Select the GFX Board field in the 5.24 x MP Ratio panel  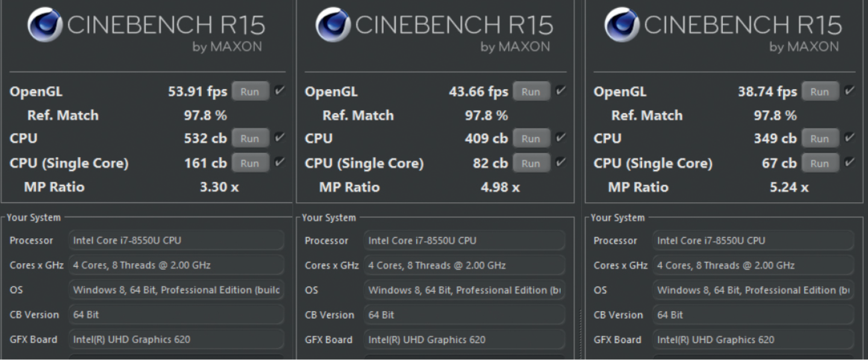(x=753, y=340)
